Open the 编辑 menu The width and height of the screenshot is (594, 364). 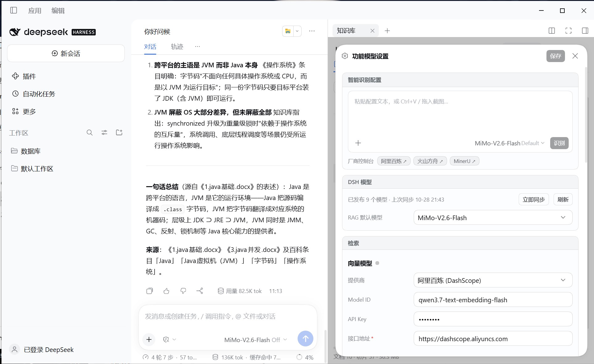coord(58,11)
